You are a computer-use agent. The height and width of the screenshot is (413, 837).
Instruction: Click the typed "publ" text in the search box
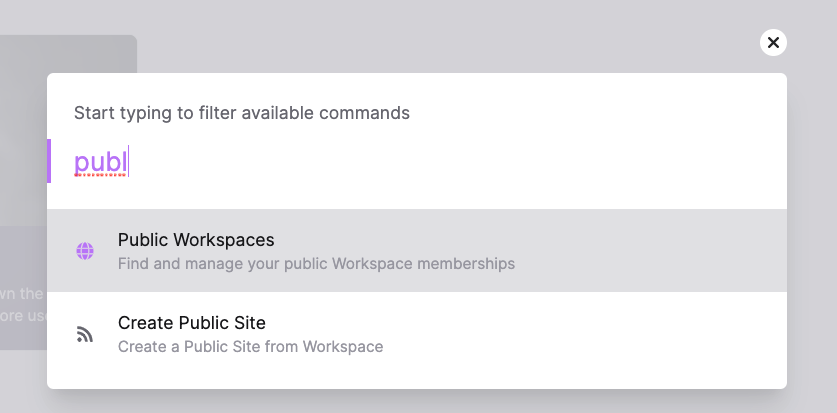tap(100, 162)
